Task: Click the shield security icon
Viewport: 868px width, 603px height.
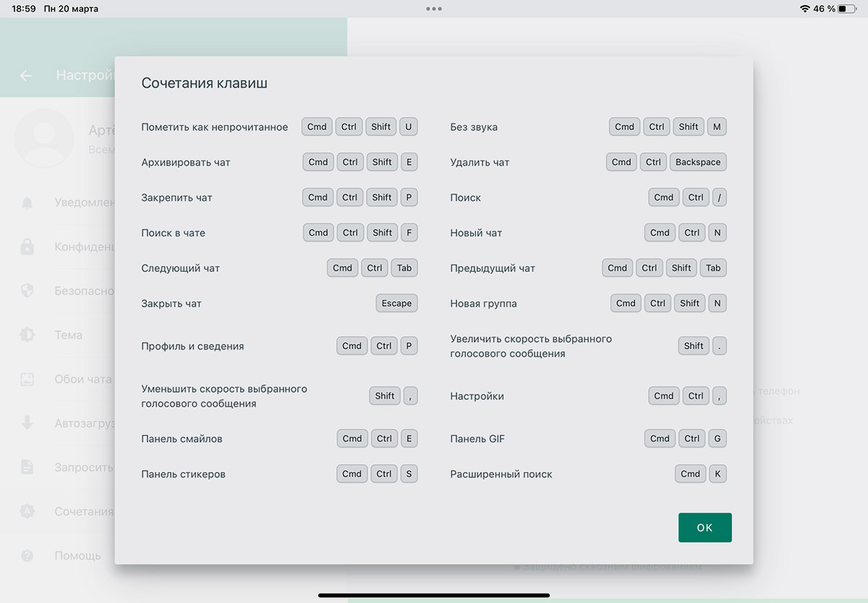Action: [27, 291]
